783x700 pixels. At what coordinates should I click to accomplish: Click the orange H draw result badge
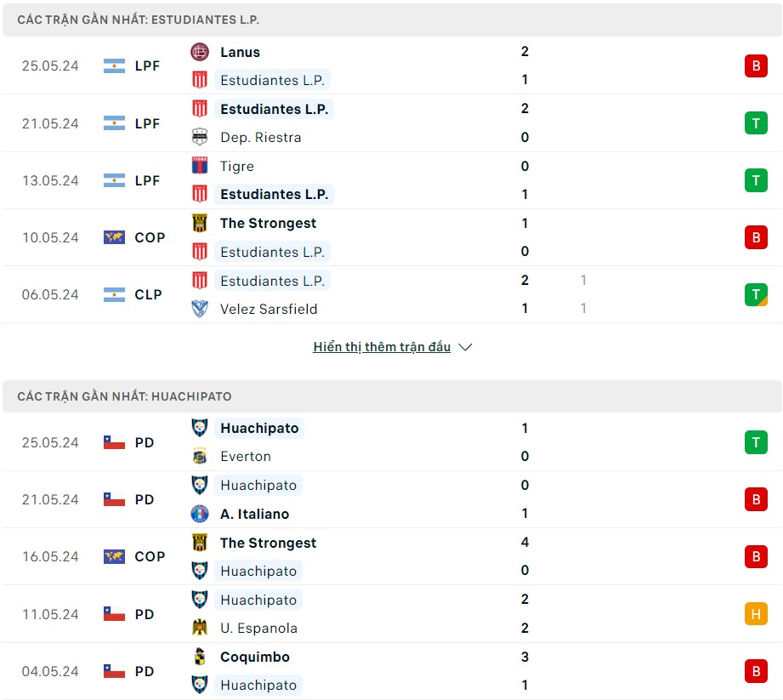pos(755,614)
